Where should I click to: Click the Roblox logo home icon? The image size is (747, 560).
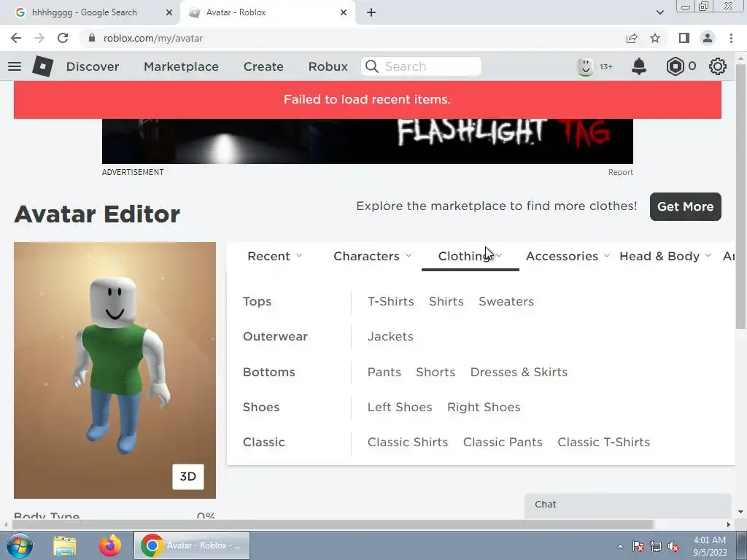click(x=42, y=66)
